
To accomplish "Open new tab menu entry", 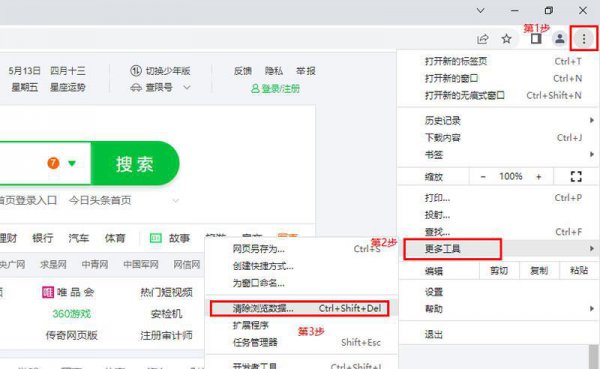I will (498, 61).
